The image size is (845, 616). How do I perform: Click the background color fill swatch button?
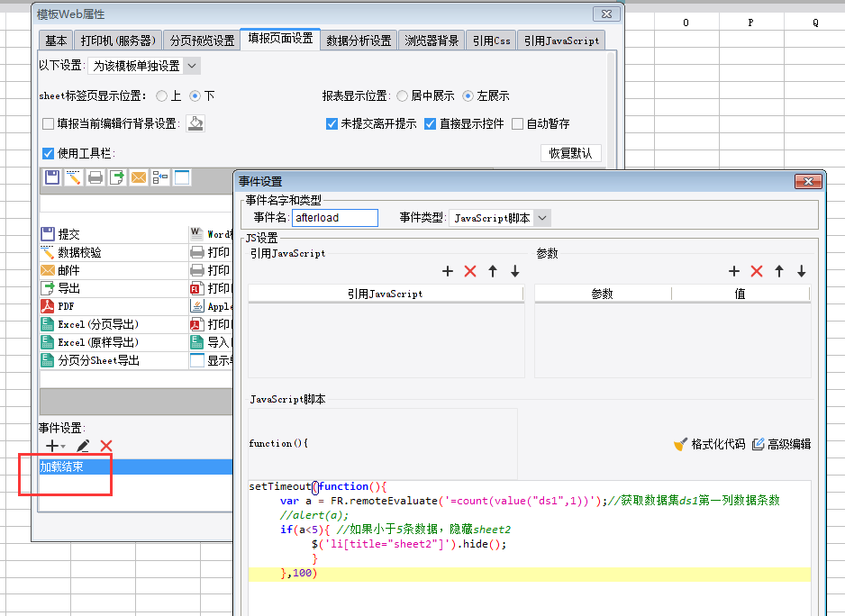tap(195, 124)
